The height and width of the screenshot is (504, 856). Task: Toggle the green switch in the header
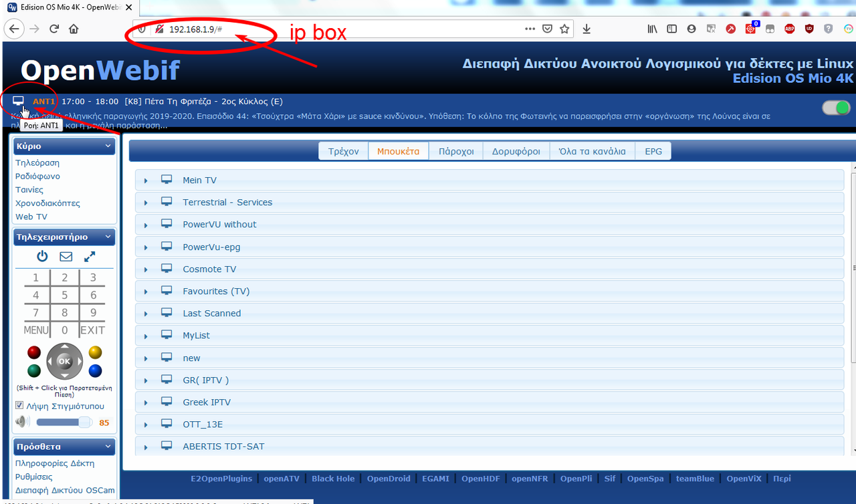click(836, 108)
